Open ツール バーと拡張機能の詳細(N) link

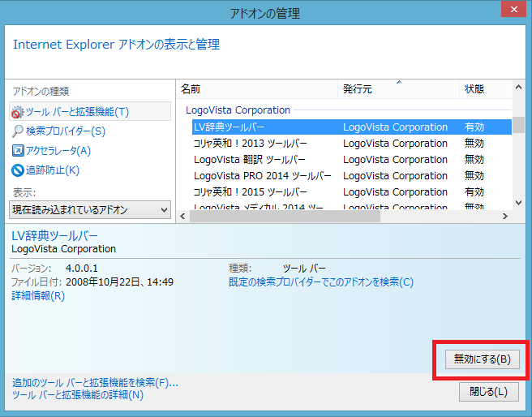click(x=78, y=395)
